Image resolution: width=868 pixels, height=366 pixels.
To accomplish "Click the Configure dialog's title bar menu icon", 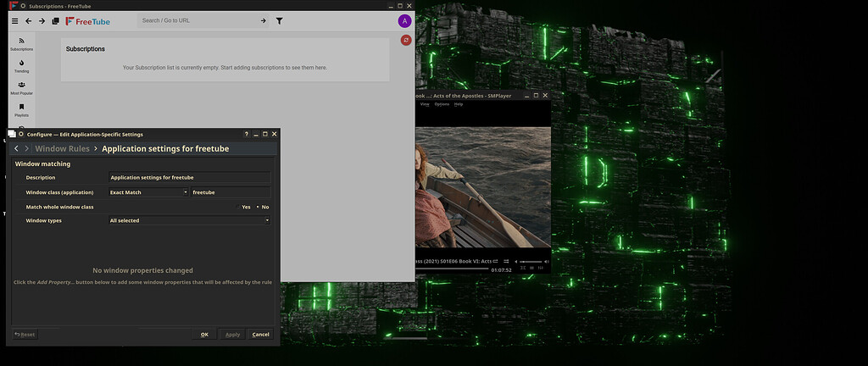I will (x=12, y=134).
